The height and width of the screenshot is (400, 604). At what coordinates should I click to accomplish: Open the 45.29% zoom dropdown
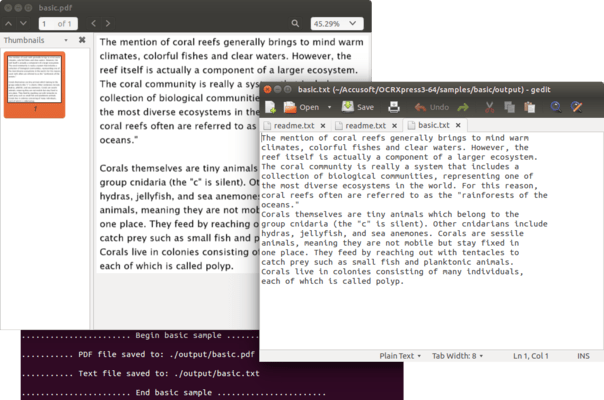337,24
